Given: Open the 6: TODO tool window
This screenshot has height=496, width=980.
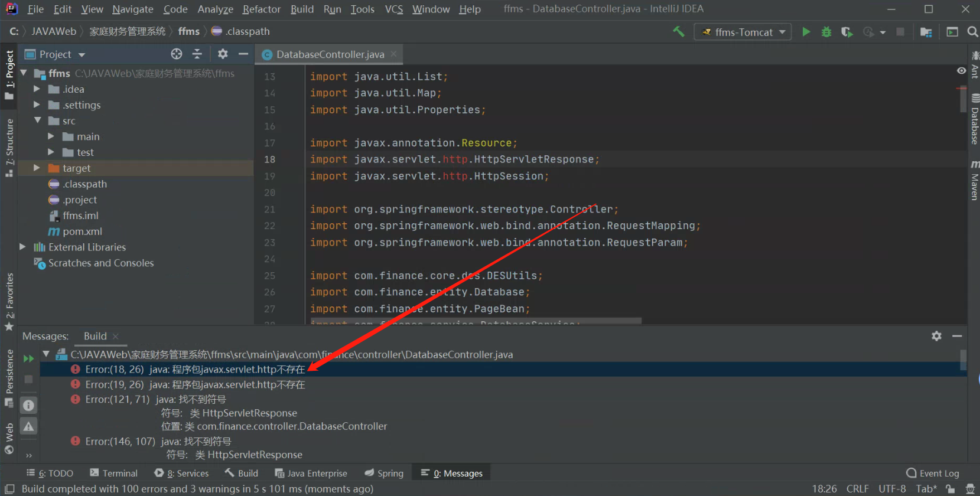Looking at the screenshot, I should click(50, 474).
